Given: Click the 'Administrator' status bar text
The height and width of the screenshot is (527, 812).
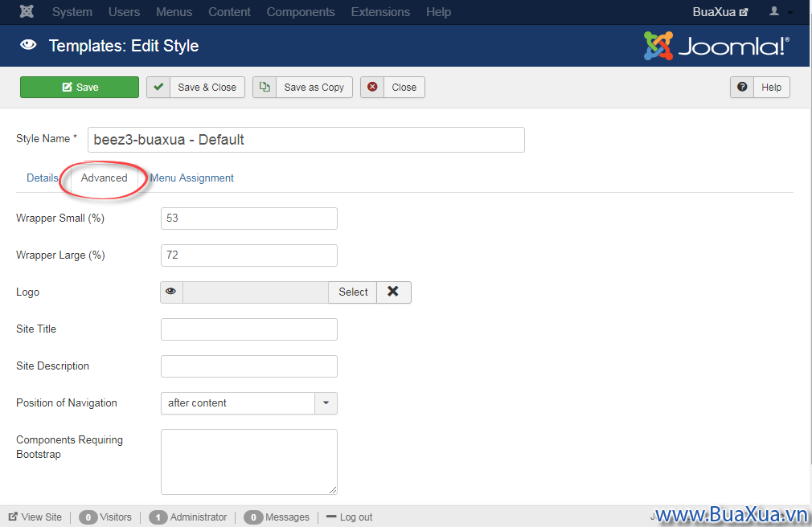Looking at the screenshot, I should click(x=199, y=517).
